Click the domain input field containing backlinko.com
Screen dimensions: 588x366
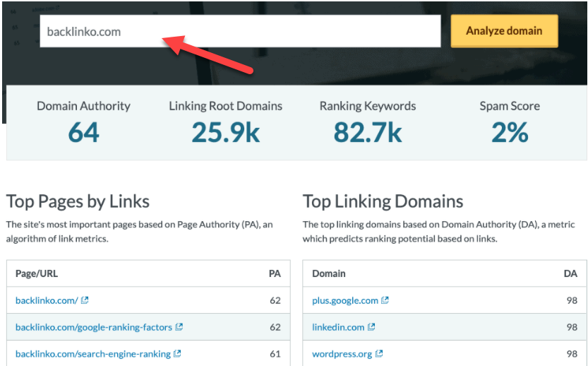pos(240,31)
